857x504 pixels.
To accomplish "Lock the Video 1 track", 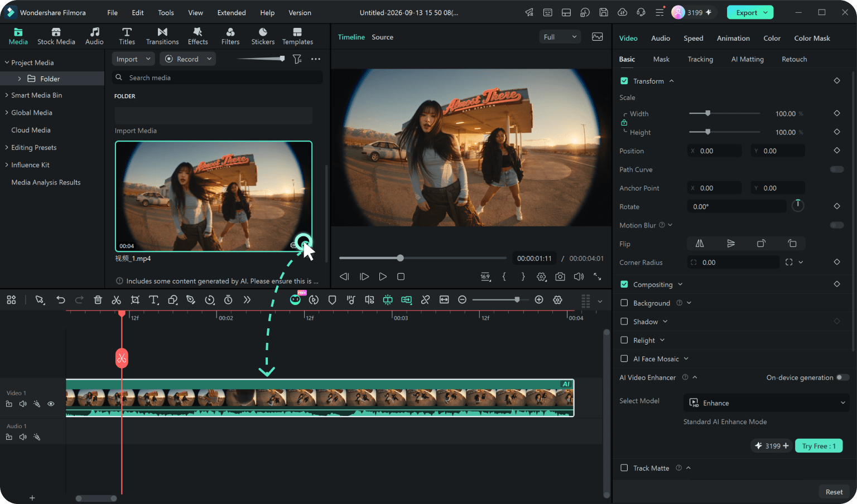I will point(9,404).
